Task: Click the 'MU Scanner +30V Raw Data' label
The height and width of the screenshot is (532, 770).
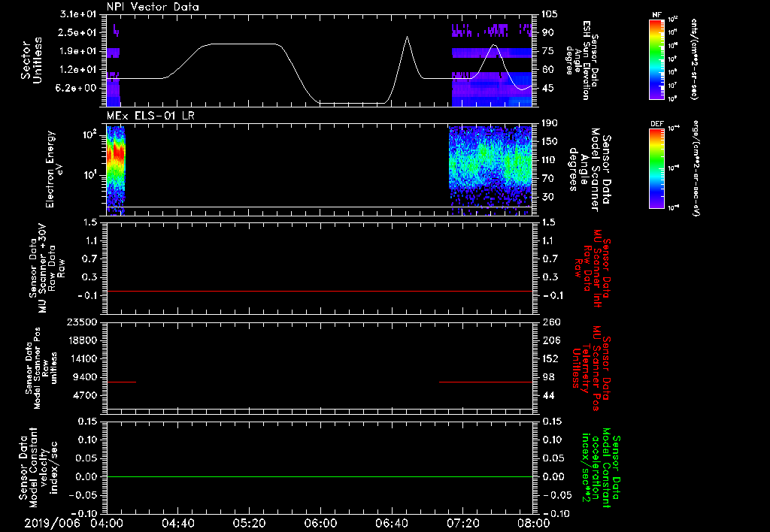Action: click(47, 268)
